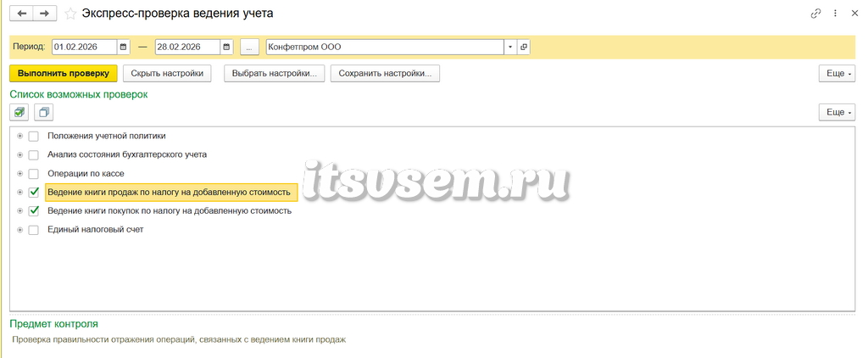Close the Экспресс-проверка form
Viewport: 868px width, 358px height.
tap(854, 14)
